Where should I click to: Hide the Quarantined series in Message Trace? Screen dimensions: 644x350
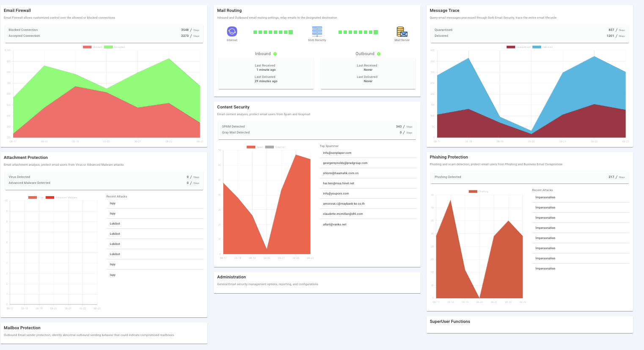point(518,47)
